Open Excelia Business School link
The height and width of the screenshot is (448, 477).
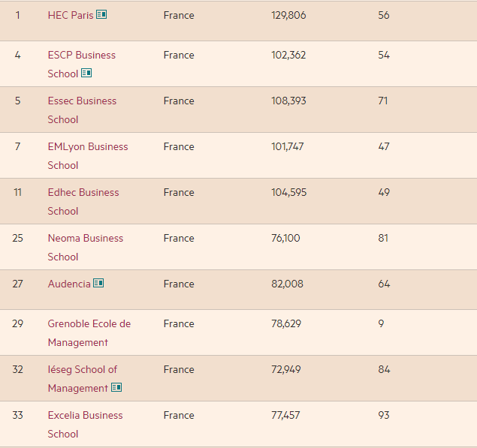85,425
